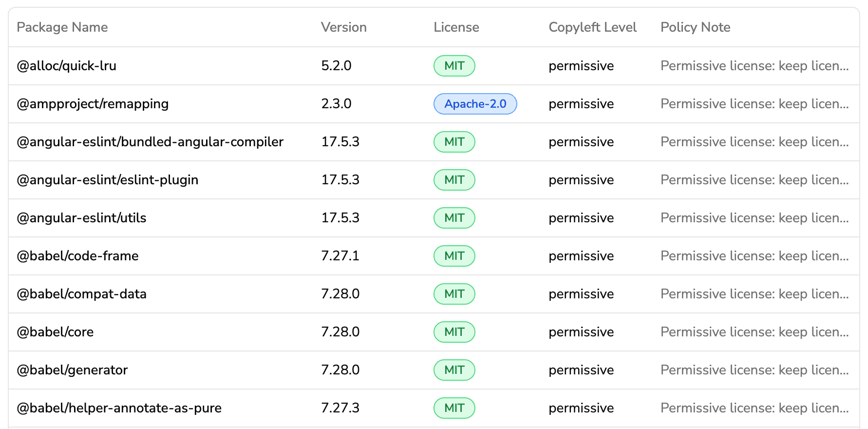Click version 7.27.3 of @babel/helper-annotate-as-pure

point(340,408)
